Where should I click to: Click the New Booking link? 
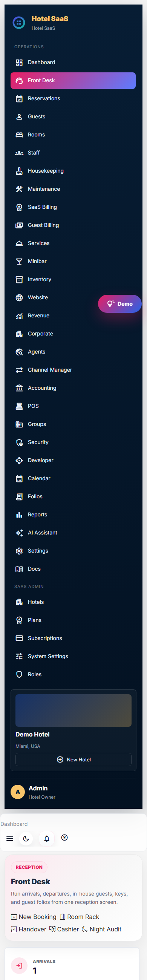point(34,917)
